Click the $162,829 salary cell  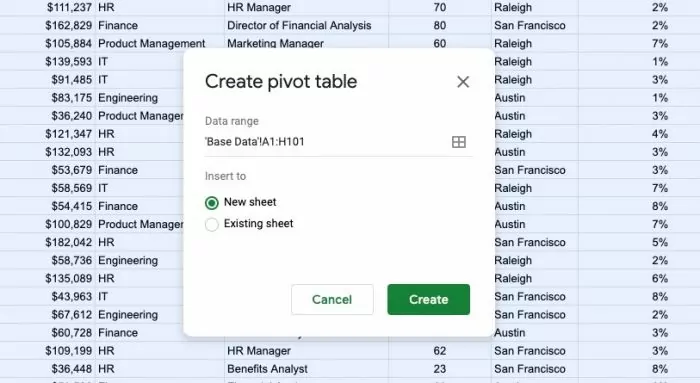(x=47, y=25)
